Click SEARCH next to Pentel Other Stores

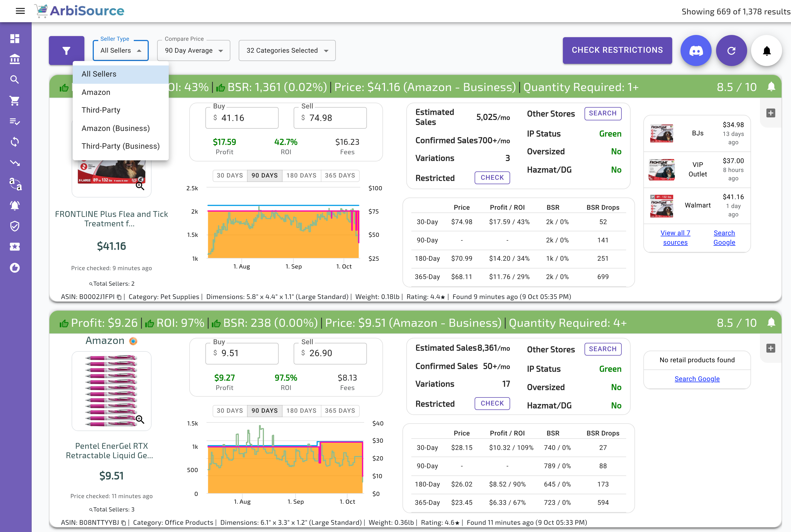pos(603,349)
